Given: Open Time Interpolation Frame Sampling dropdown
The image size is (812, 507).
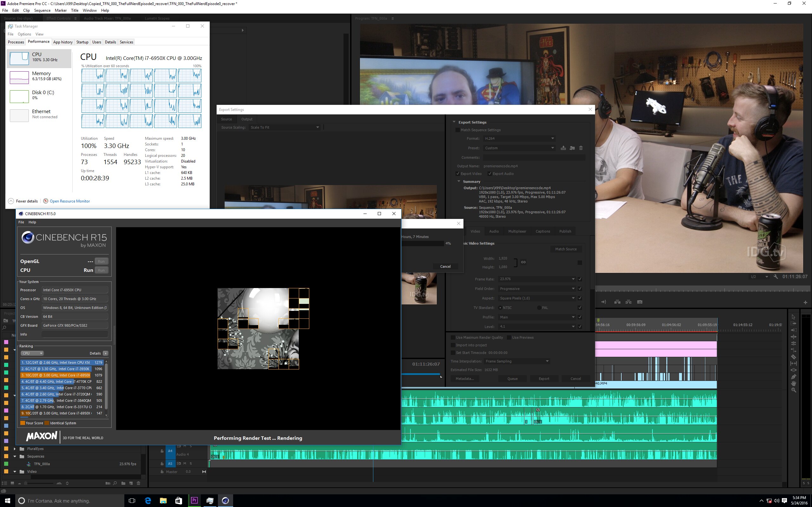Looking at the screenshot, I should pos(517,361).
